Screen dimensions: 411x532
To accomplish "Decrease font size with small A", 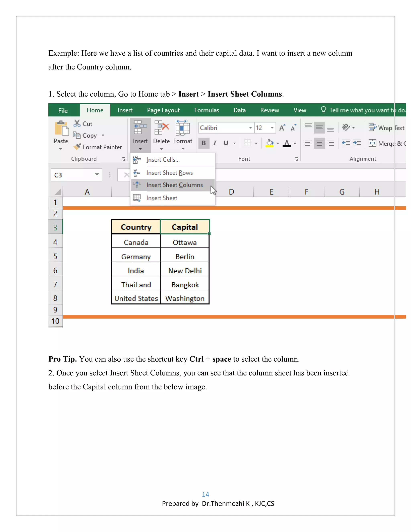I will [x=293, y=128].
